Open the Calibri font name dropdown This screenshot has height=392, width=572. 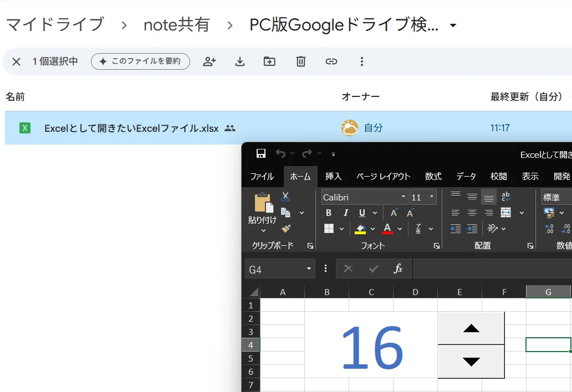pos(404,197)
